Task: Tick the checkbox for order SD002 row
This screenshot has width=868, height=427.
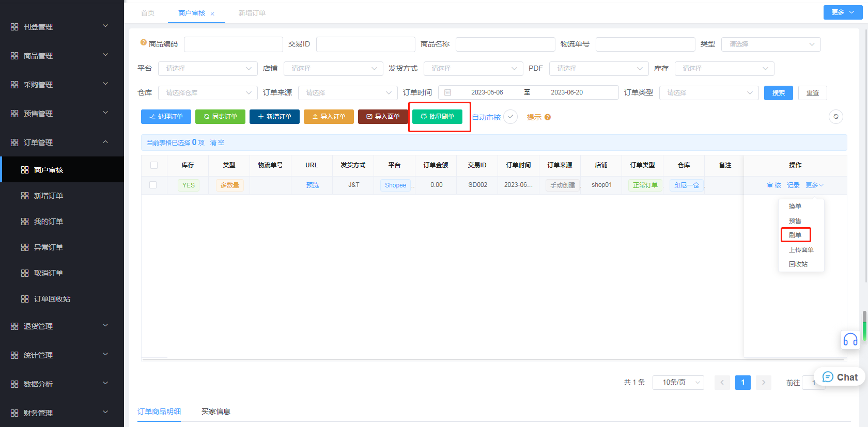Action: click(153, 185)
